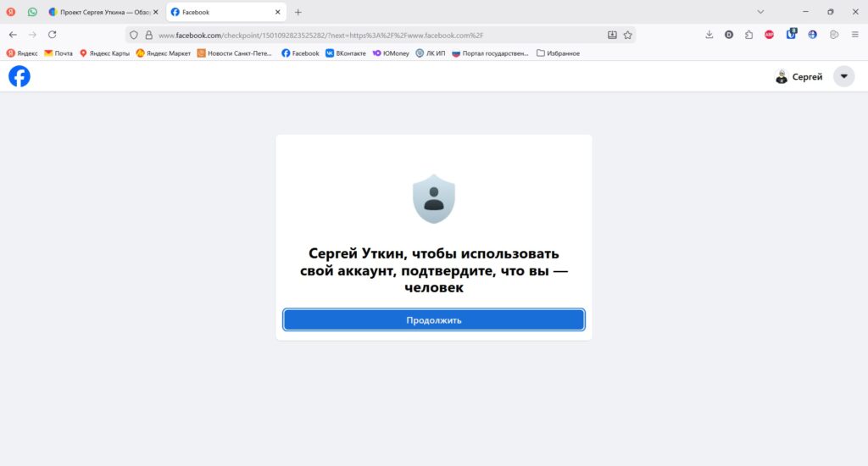
Task: Click the blue Продолжить button
Action: pyautogui.click(x=434, y=320)
